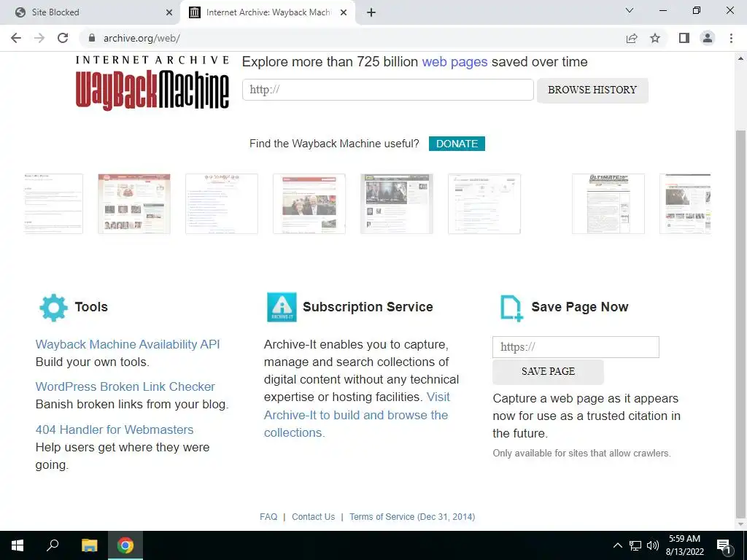The image size is (747, 560).
Task: Open the first plain text page thumbnail
Action: pyautogui.click(x=53, y=204)
